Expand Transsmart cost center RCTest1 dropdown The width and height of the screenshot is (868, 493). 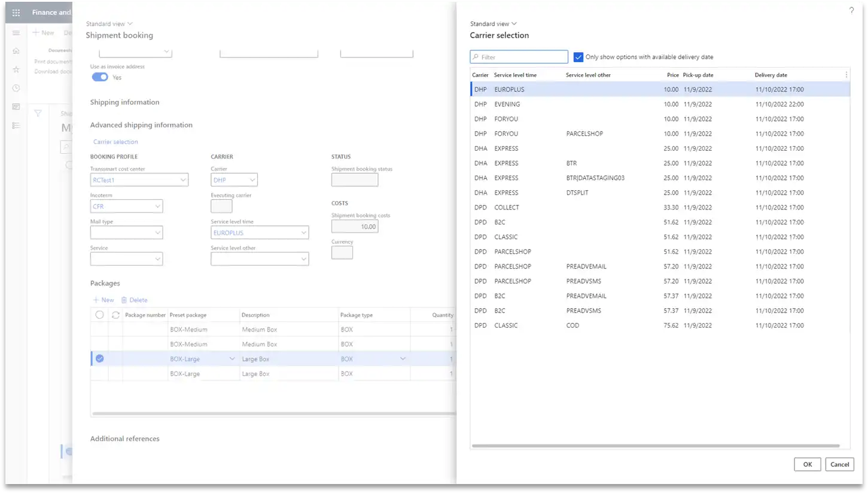click(x=182, y=180)
